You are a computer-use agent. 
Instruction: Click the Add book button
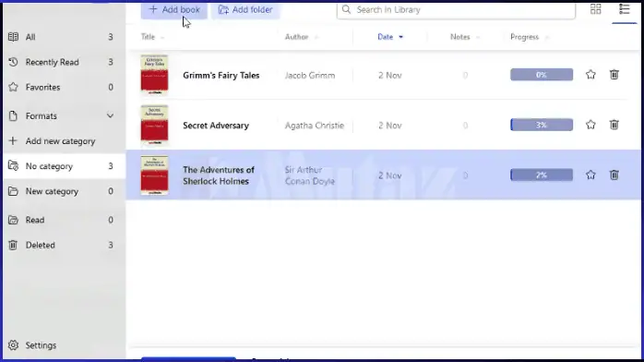click(174, 10)
